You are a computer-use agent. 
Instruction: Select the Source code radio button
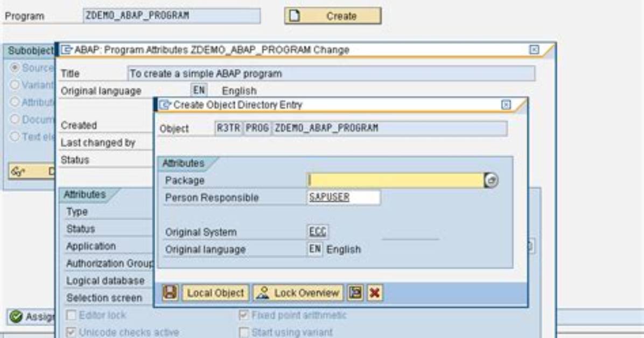click(15, 68)
